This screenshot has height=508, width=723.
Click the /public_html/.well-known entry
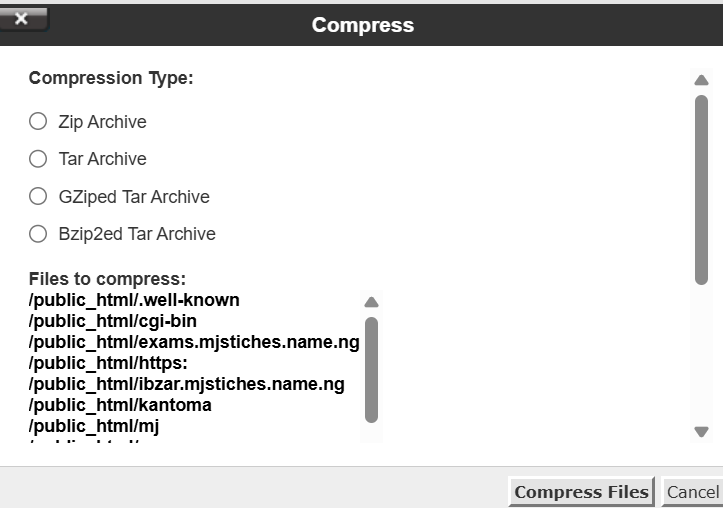click(134, 300)
